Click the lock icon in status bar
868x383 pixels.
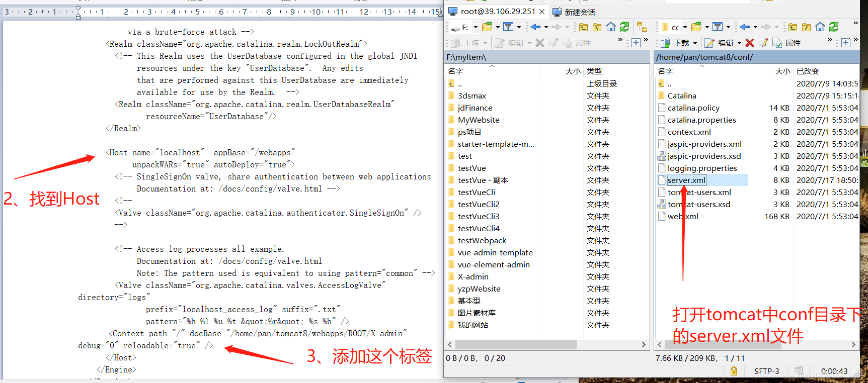pos(734,371)
